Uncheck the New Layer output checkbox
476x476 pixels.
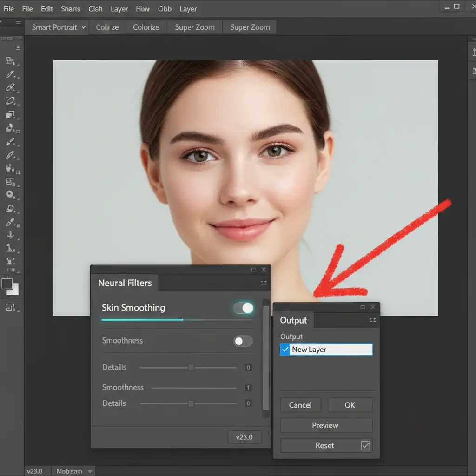coord(285,350)
